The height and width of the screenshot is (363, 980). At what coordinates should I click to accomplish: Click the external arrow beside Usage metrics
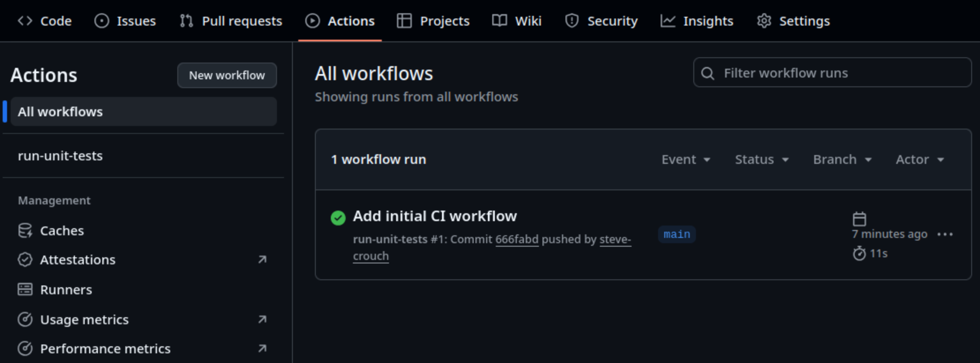click(x=262, y=319)
